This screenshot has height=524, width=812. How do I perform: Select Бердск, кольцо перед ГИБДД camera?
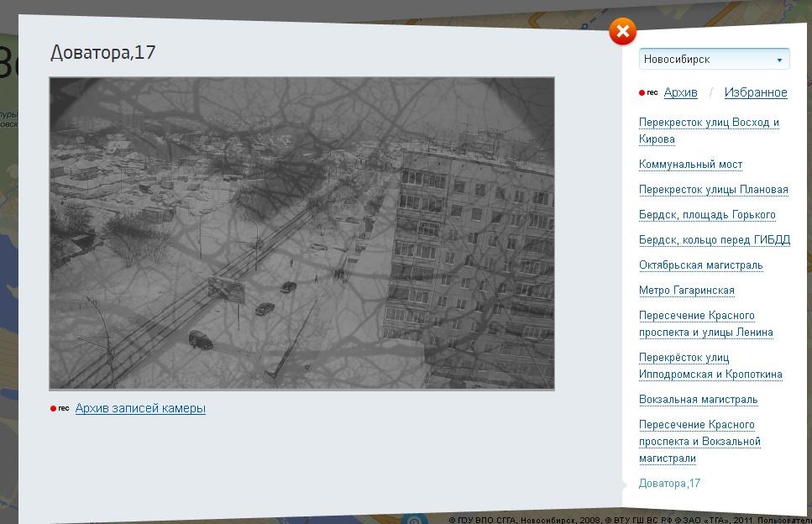tap(714, 239)
